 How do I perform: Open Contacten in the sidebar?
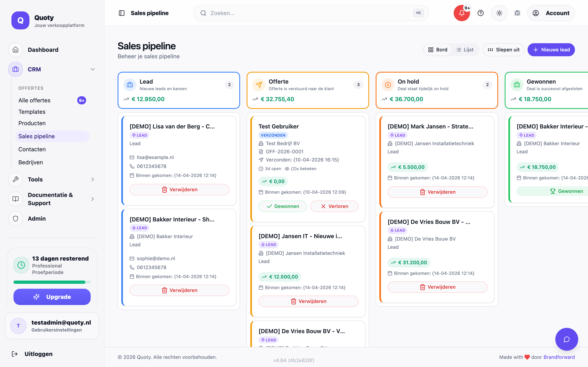tap(32, 149)
